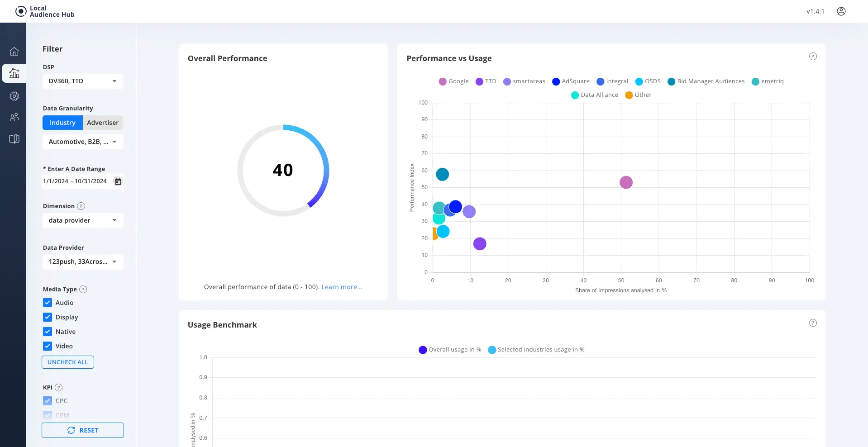Navigate to Home using the house icon
868x447 pixels.
point(14,52)
